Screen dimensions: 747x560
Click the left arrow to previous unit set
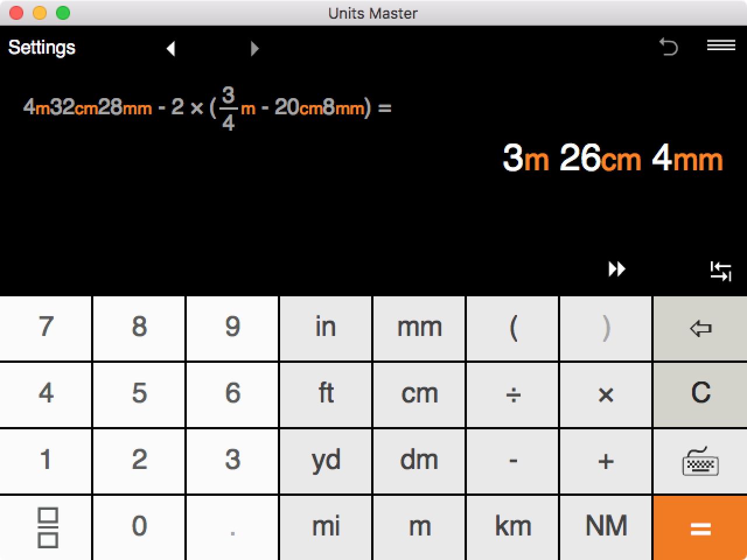(x=170, y=48)
